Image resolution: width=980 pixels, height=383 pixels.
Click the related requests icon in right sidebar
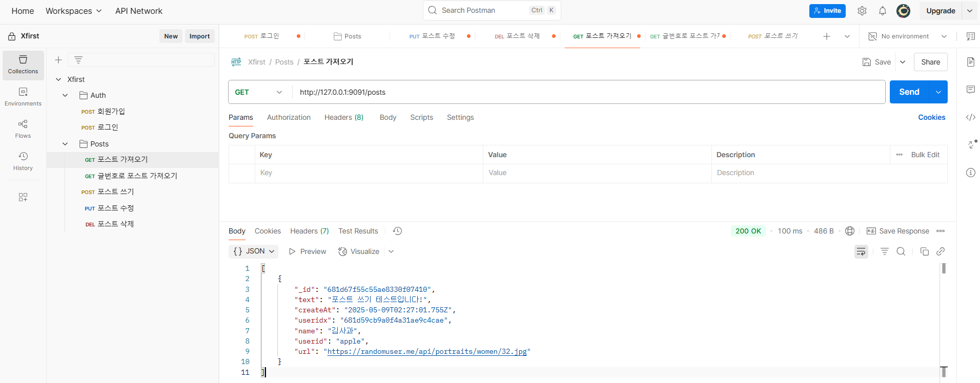(x=971, y=145)
